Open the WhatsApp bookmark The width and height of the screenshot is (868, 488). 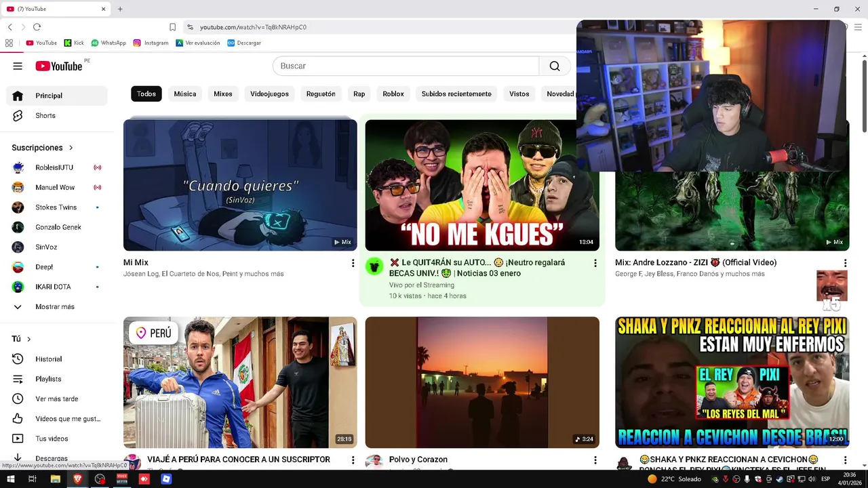tap(108, 43)
